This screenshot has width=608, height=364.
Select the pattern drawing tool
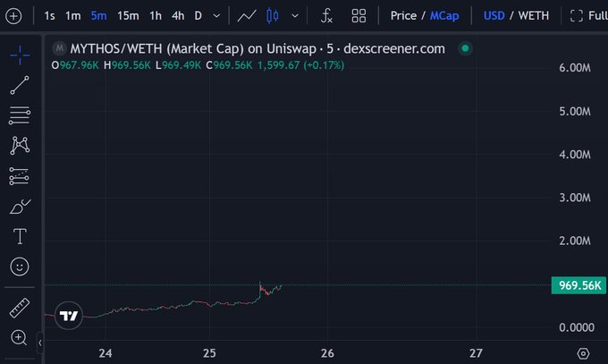20,146
